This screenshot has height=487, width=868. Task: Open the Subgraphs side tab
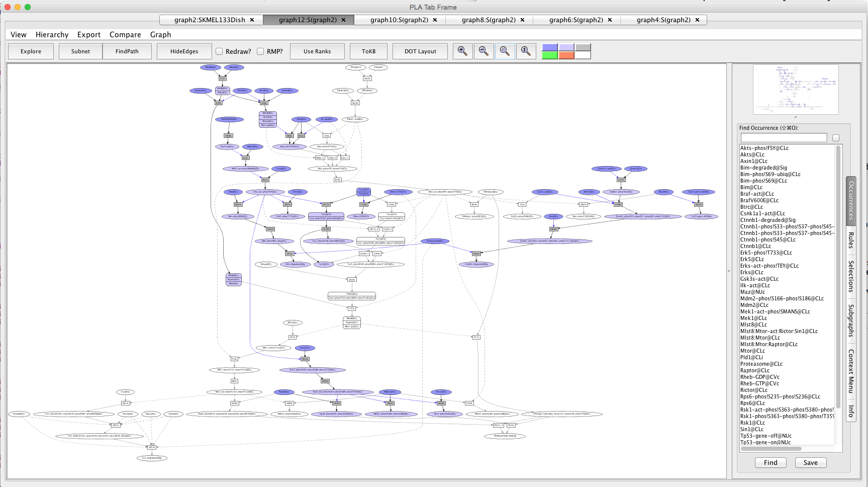coord(851,320)
